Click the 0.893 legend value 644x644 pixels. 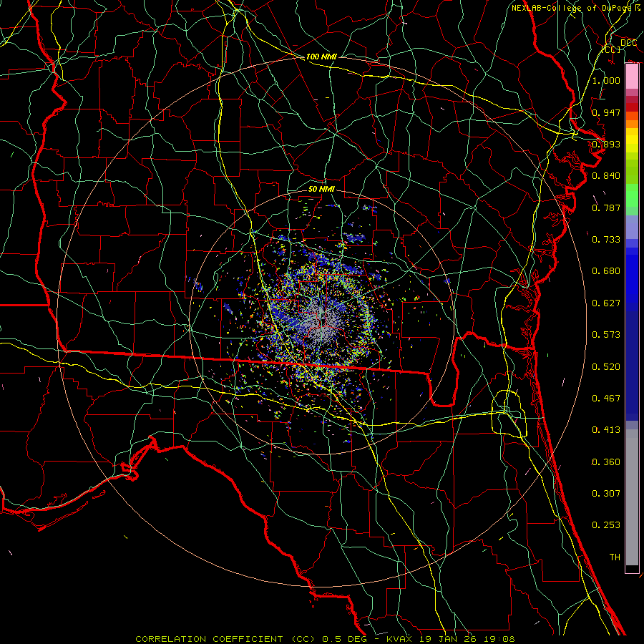click(x=606, y=144)
